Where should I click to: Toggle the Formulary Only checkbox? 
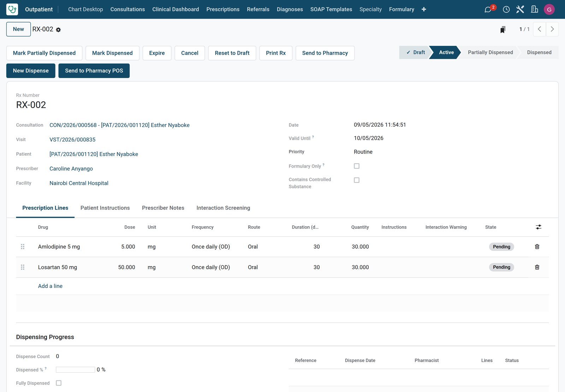(x=357, y=166)
